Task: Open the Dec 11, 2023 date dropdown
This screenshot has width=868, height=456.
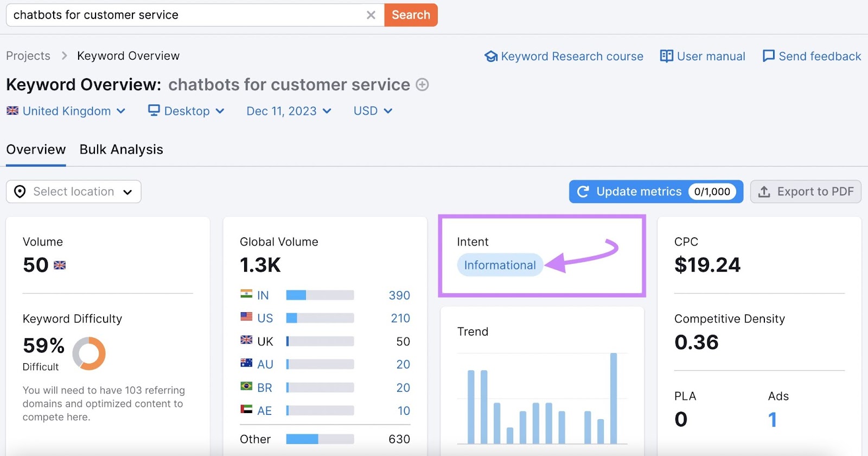Action: pyautogui.click(x=289, y=111)
